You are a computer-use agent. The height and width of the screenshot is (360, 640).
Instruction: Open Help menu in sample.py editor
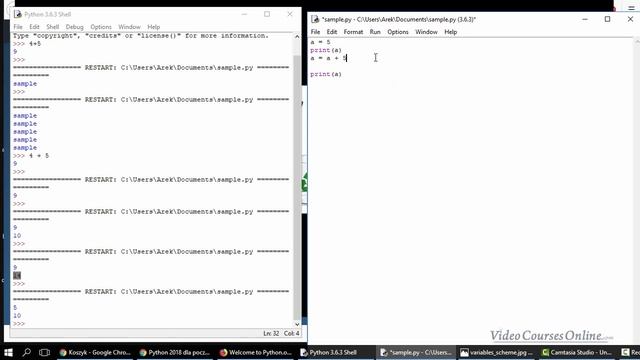point(451,32)
